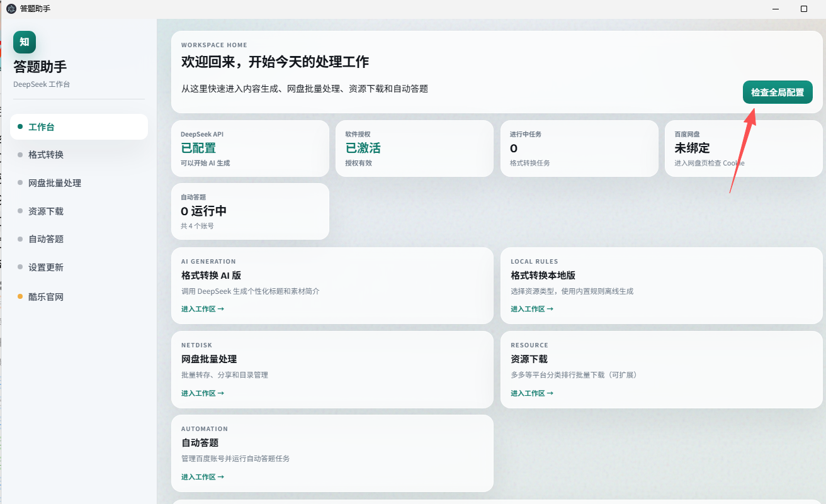The image size is (826, 504).
Task: Open 进入工作区 link under 格式转换 AI 版
Action: pos(203,309)
